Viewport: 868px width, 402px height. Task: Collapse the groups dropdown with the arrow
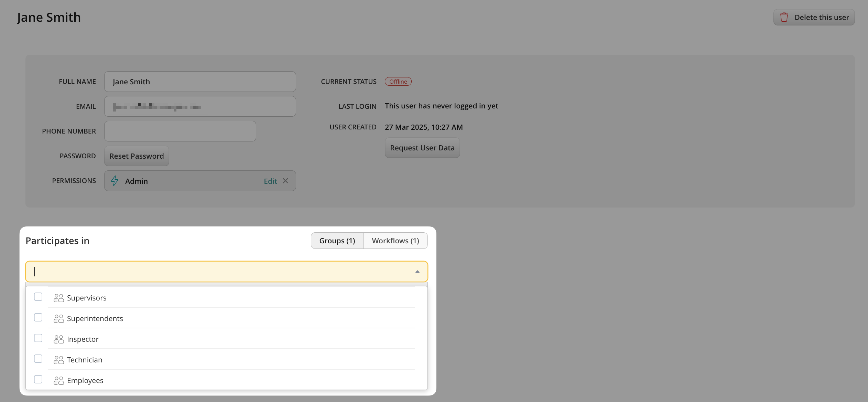click(417, 272)
